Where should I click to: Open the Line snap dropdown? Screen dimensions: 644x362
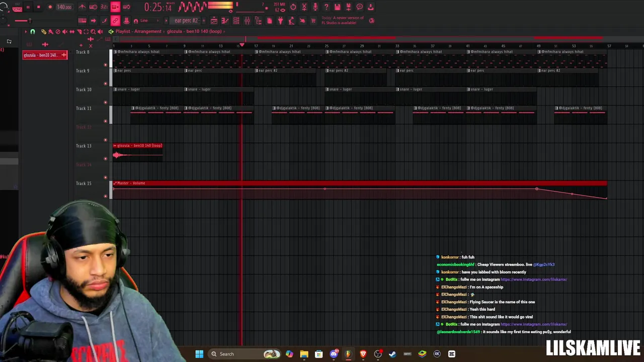tap(149, 21)
